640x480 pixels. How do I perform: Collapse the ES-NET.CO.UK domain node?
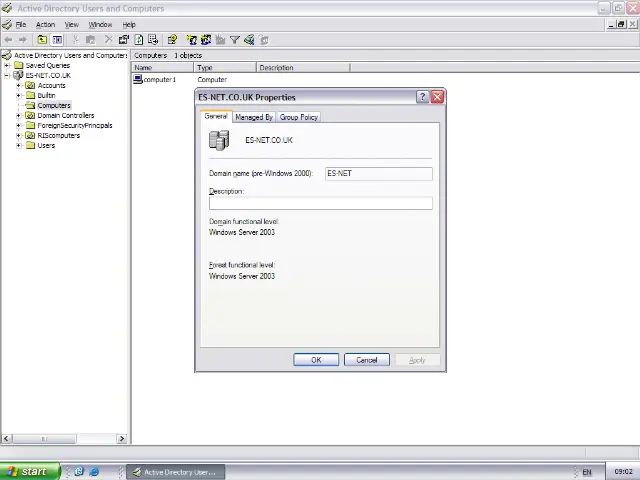[x=7, y=76]
